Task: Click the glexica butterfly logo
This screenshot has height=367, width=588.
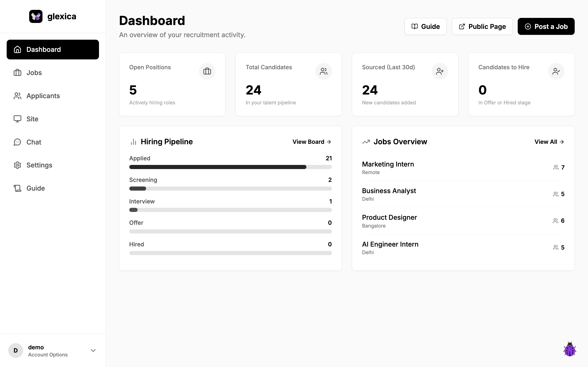Action: coord(36,16)
